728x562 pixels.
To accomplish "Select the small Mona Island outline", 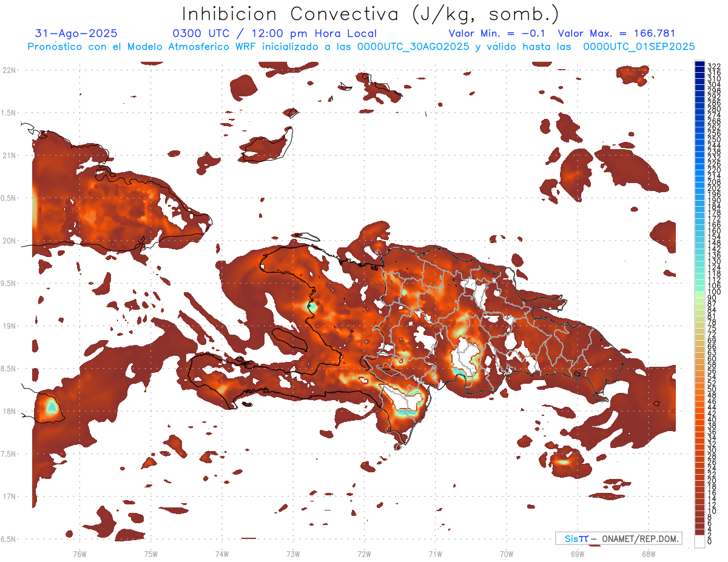I will click(655, 403).
